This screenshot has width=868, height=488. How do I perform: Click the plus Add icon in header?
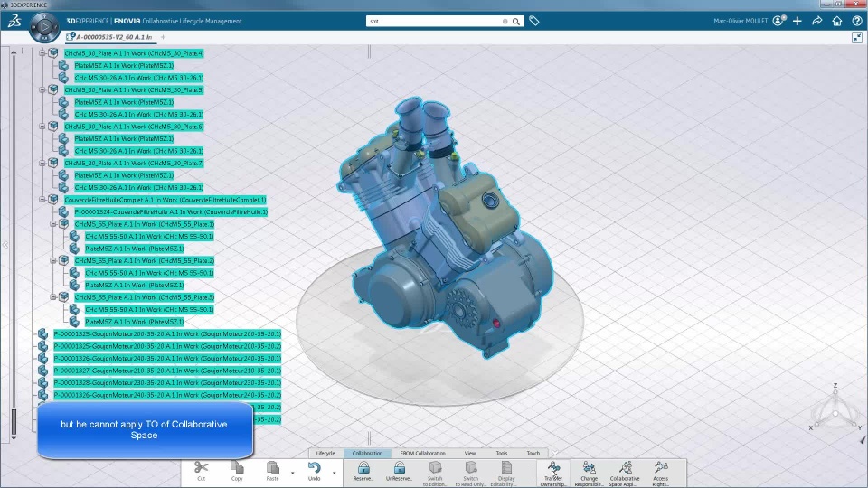[797, 21]
